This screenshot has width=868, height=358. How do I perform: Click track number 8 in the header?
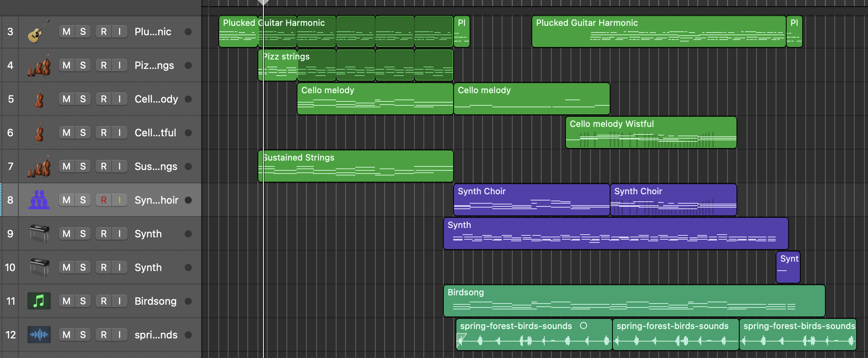coord(10,200)
